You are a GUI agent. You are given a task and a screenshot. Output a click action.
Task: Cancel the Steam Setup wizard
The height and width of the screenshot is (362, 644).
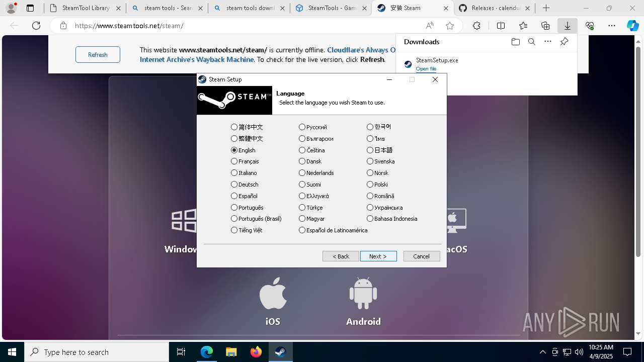click(422, 256)
